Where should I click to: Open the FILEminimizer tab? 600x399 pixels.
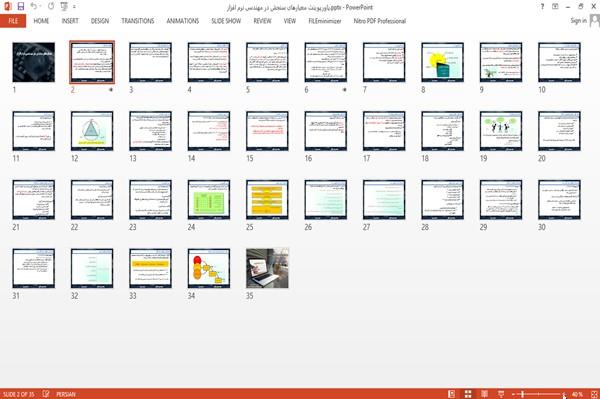[x=325, y=21]
